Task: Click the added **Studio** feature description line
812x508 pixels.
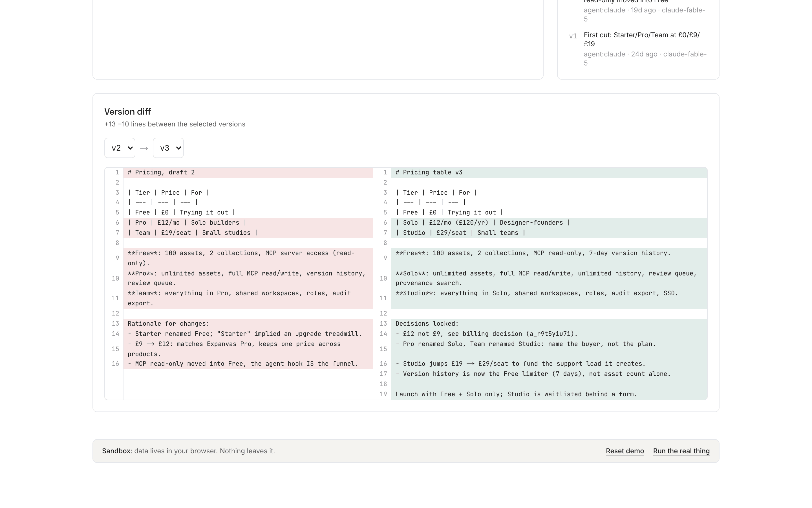Action: tap(549, 298)
